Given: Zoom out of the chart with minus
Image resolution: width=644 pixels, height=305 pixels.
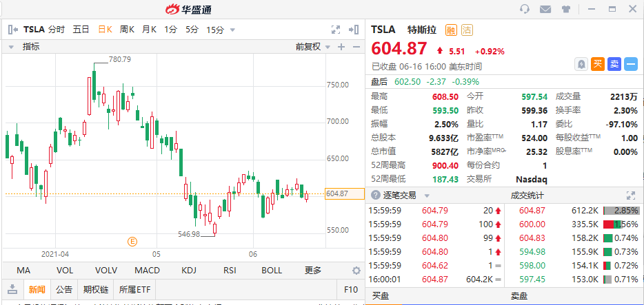Looking at the screenshot, I should pyautogui.click(x=356, y=47).
